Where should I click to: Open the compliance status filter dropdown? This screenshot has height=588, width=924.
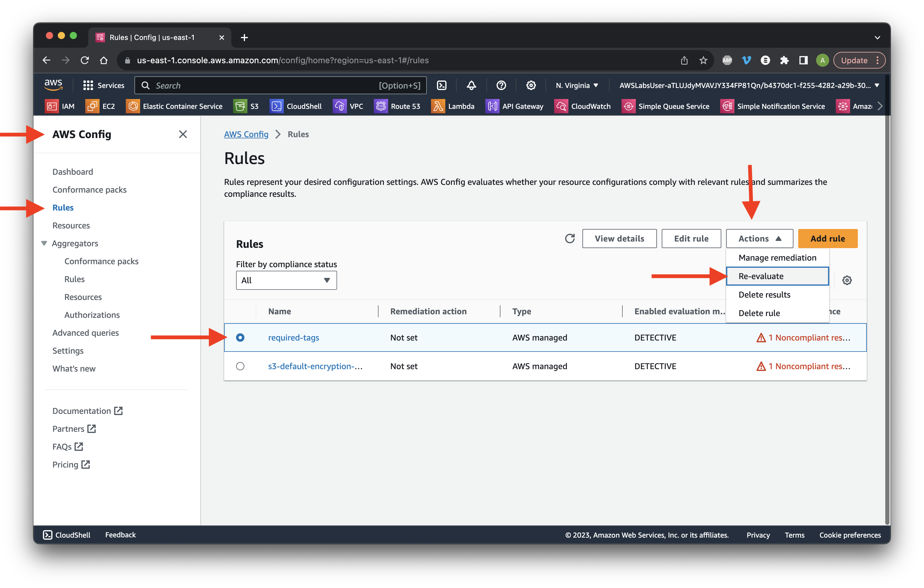click(x=286, y=280)
